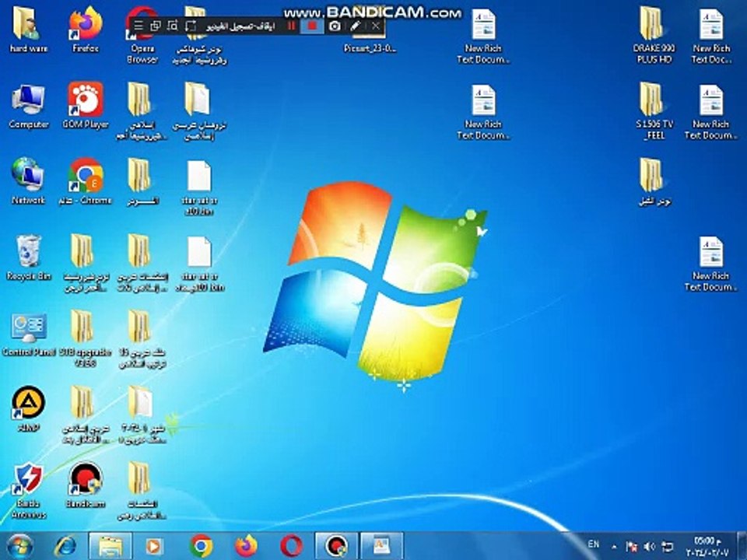Select the Recycle Bin icon
Viewport: 747px width, 560px height.
click(x=29, y=257)
